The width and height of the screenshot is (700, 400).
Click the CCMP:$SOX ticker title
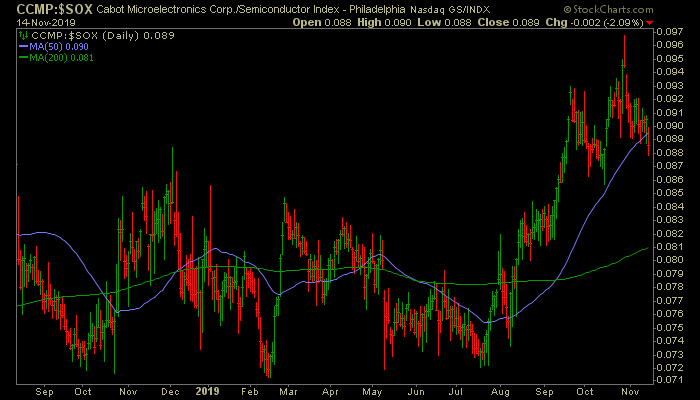coord(54,9)
